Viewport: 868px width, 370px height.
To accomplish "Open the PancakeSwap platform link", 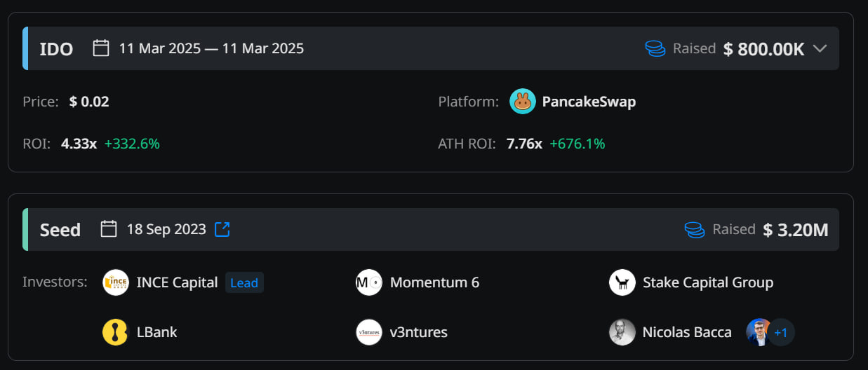I will click(x=589, y=102).
